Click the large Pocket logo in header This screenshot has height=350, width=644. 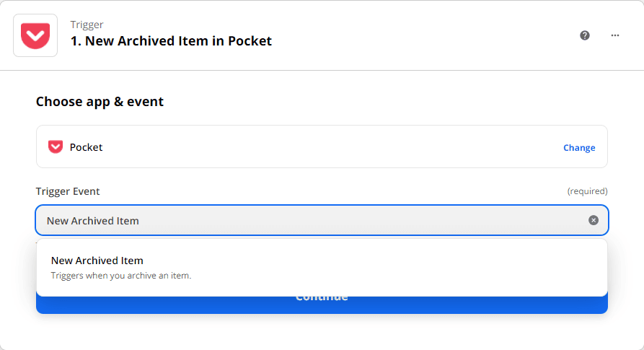(35, 35)
